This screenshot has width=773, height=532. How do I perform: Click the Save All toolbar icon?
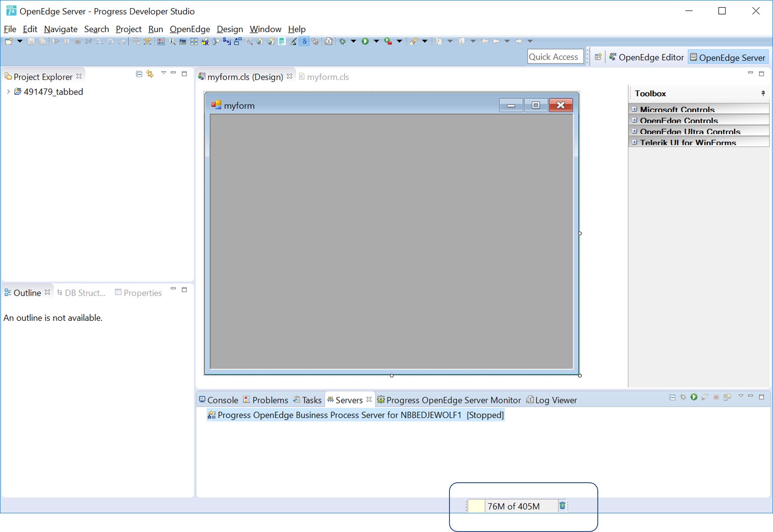[x=42, y=41]
